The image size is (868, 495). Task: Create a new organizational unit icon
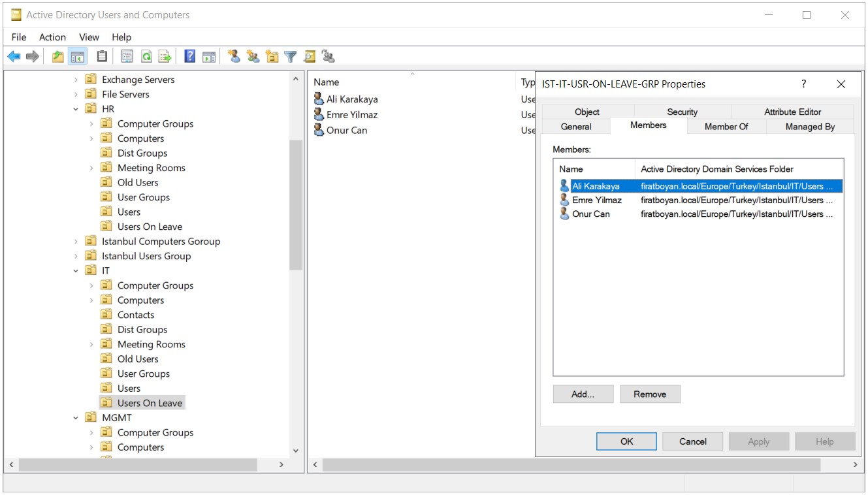[272, 57]
